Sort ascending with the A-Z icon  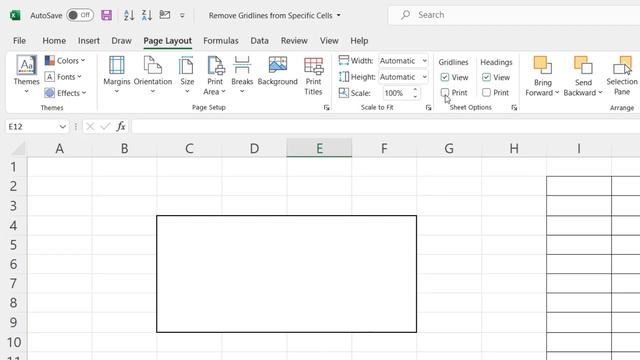pos(129,16)
